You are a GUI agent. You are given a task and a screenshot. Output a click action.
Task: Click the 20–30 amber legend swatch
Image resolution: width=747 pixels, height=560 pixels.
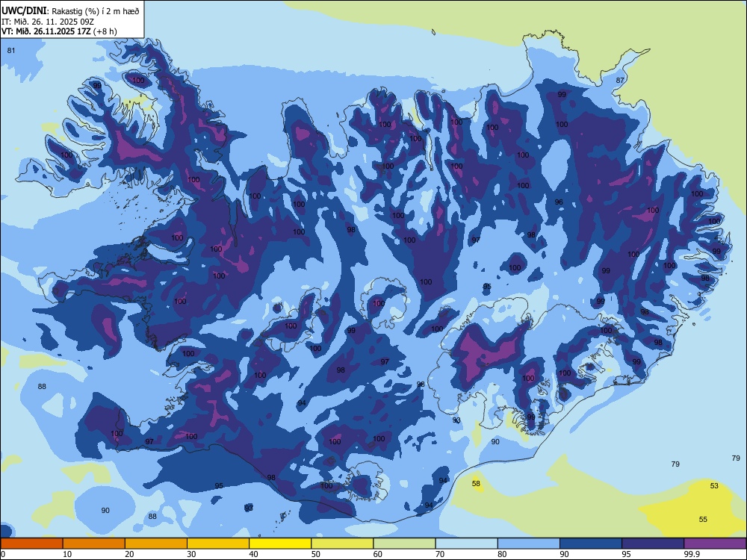[156, 544]
